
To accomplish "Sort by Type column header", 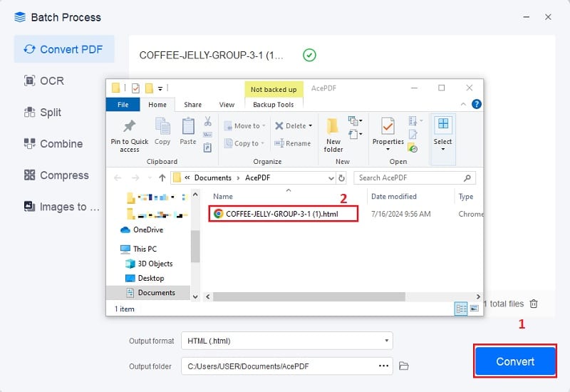I will (x=466, y=197).
